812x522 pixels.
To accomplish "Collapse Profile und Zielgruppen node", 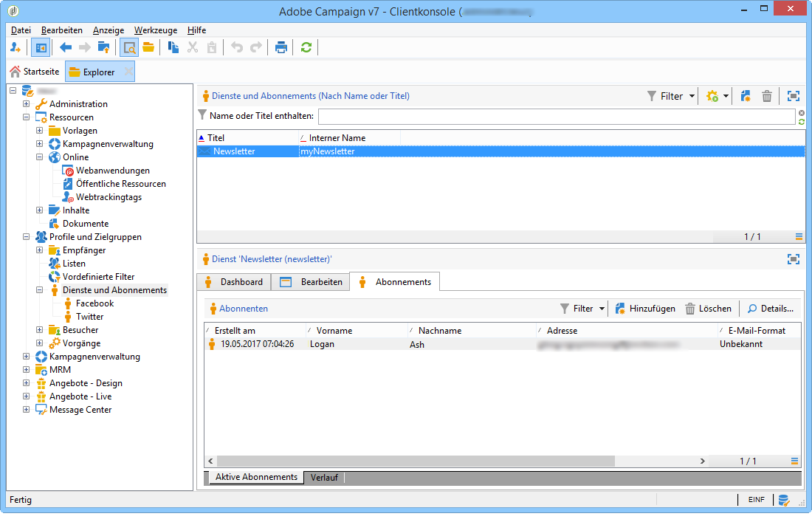I will pos(26,237).
